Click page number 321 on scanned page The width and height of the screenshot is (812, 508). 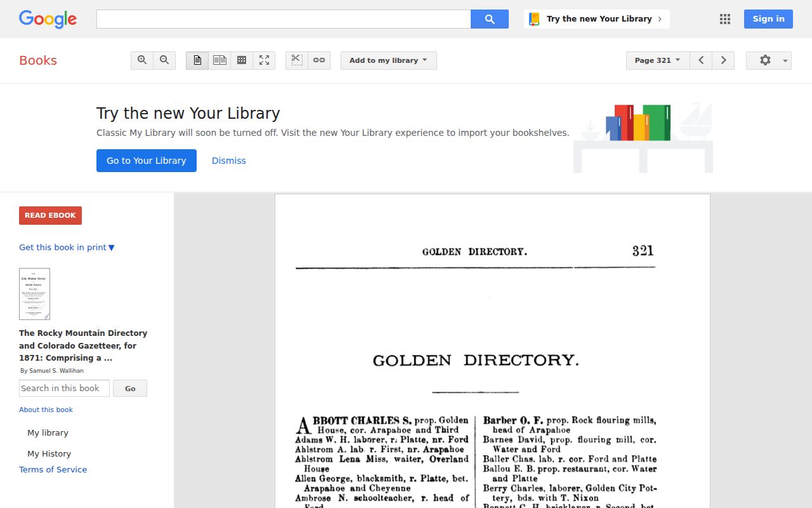click(x=643, y=250)
